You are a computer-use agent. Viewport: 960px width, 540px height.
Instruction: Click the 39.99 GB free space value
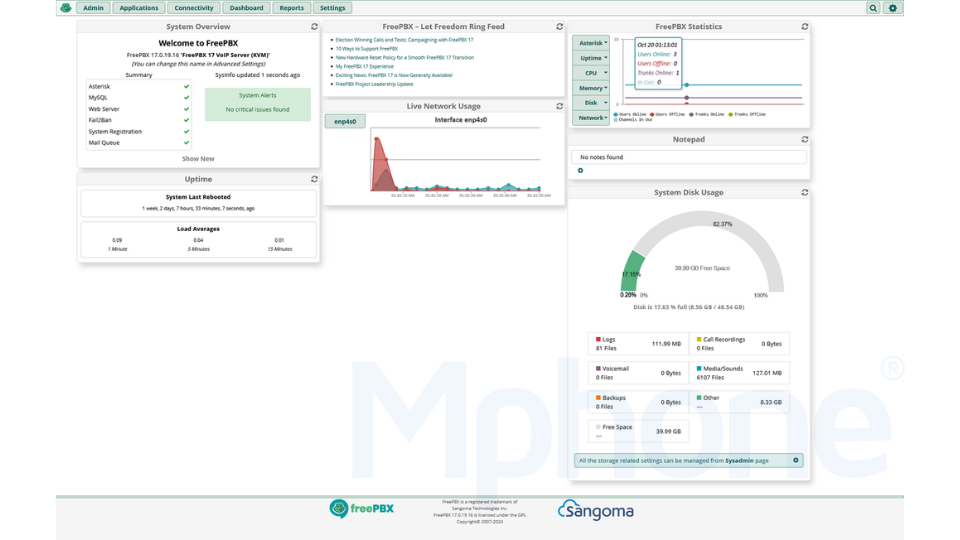pos(668,431)
